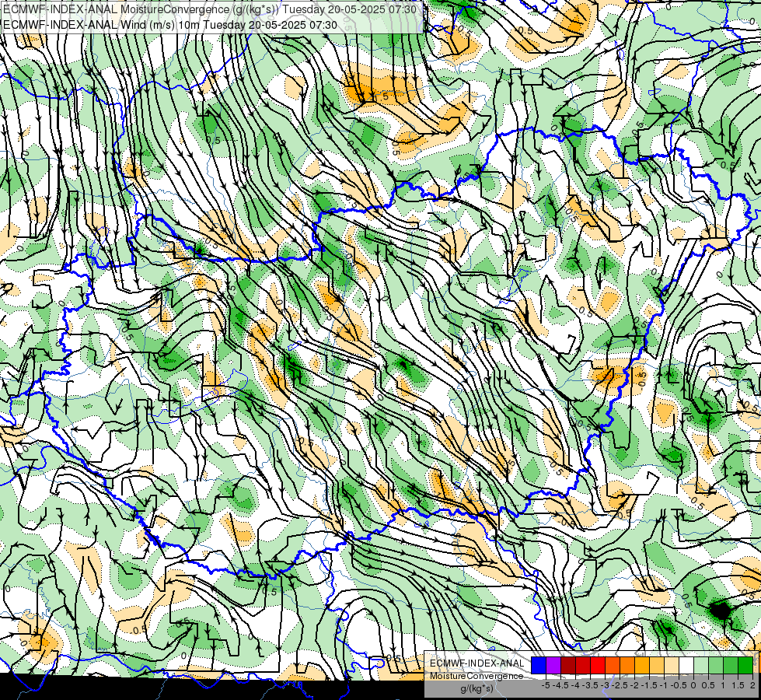
Task: Click the -5 tick label in legend
Action: [x=546, y=685]
